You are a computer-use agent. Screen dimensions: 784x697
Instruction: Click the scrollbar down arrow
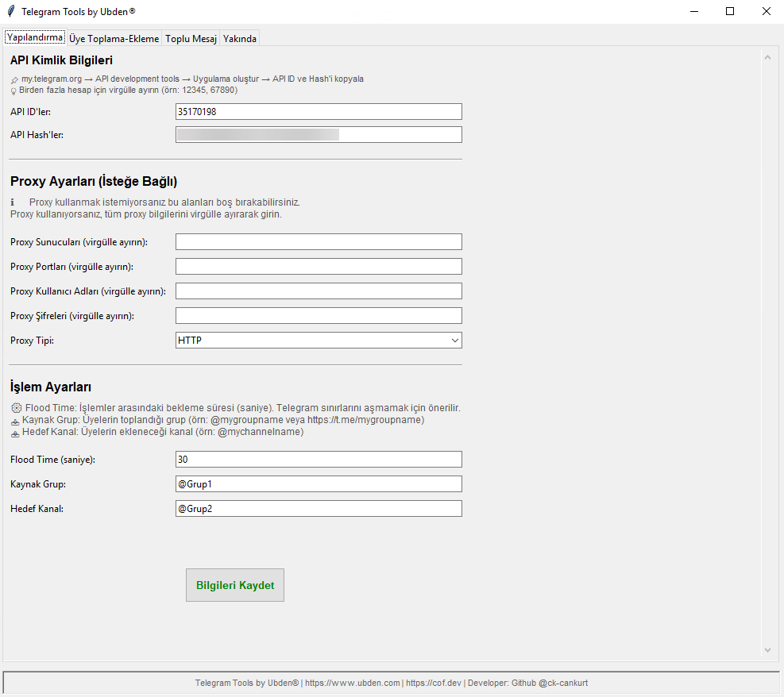767,650
